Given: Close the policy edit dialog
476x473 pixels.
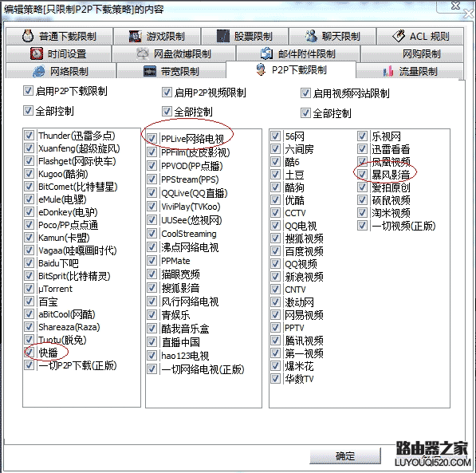Looking at the screenshot, I should pyautogui.click(x=455, y=5).
